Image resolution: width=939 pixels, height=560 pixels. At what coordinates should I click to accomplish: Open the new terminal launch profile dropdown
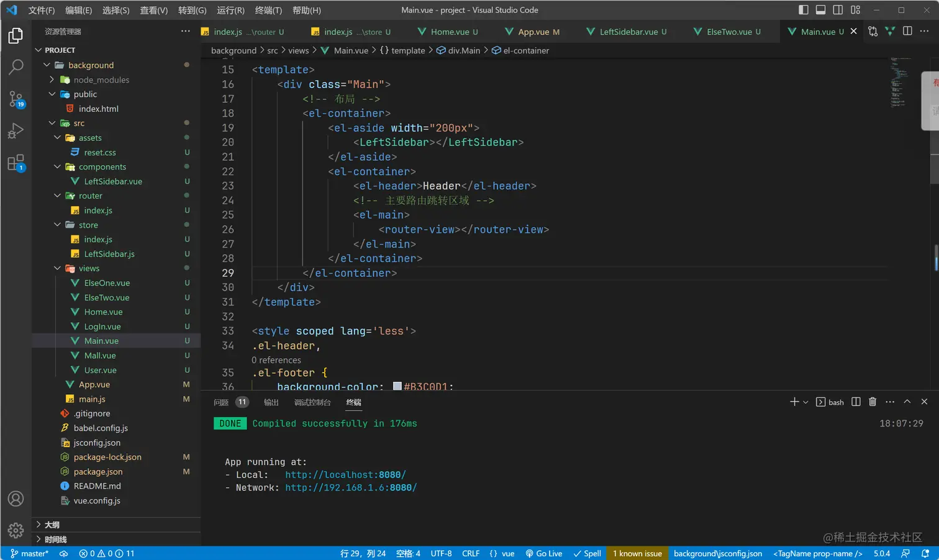[805, 402]
